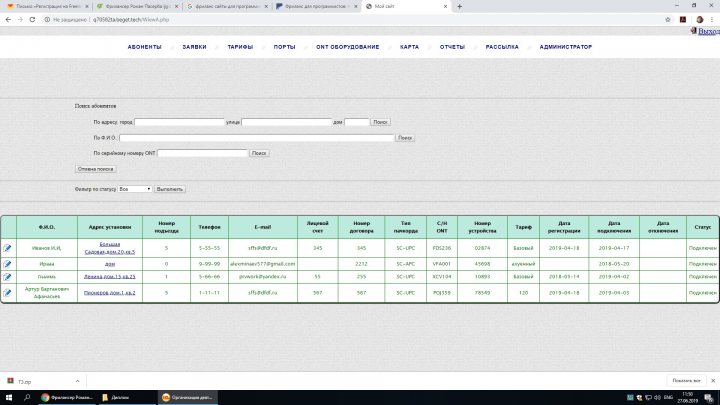This screenshot has height=405, width=720.
Task: Switch to the Фрилансер Роман browser tab
Action: tap(137, 6)
